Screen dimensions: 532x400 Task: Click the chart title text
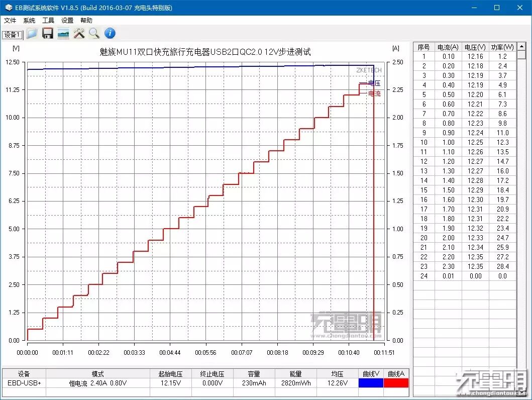pos(205,52)
